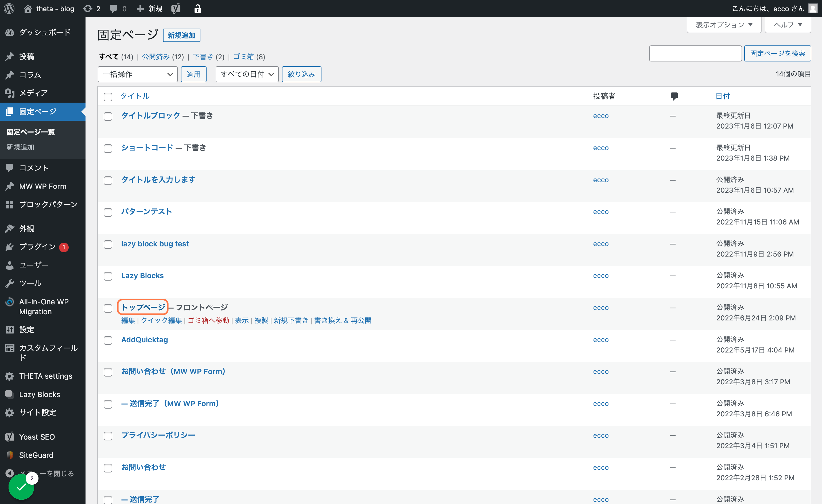View the ゴミ箱 trash list
822x504 pixels.
pyautogui.click(x=243, y=57)
